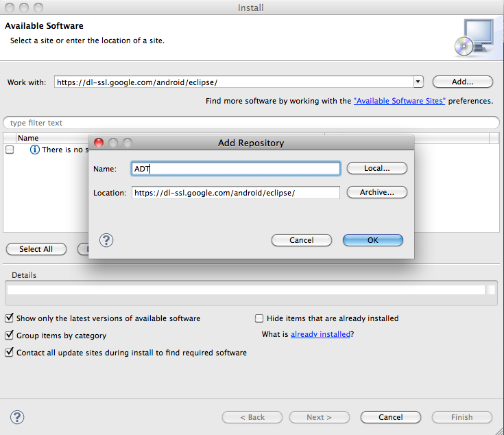The width and height of the screenshot is (504, 435).
Task: Click the 'type filter text' search field
Action: pyautogui.click(x=251, y=123)
